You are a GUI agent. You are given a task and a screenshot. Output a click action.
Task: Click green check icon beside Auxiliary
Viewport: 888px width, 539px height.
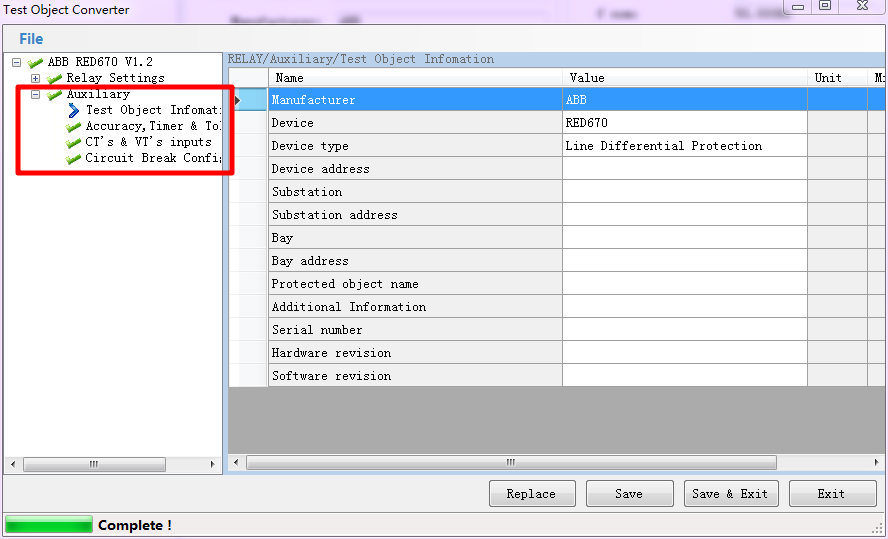(54, 94)
